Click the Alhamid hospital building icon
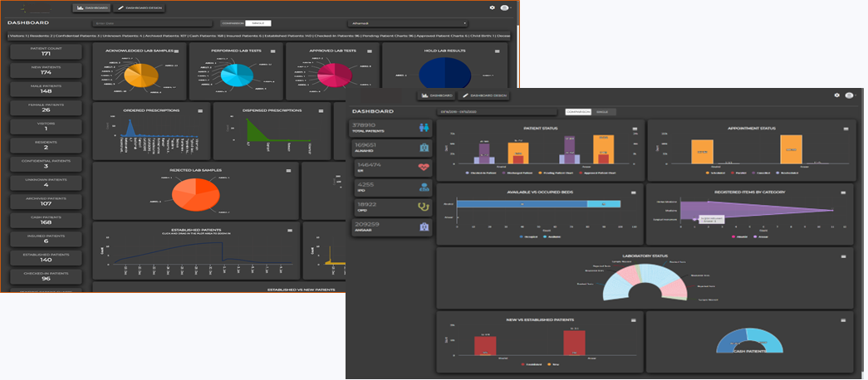This screenshot has height=380, width=868. click(x=424, y=148)
